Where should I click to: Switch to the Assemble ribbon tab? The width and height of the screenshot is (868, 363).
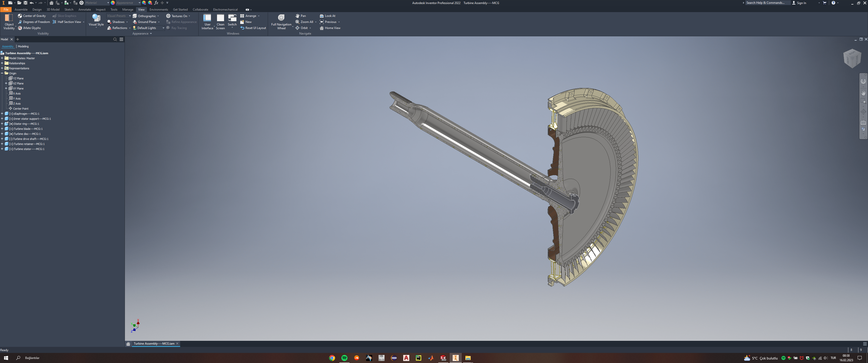coord(21,9)
